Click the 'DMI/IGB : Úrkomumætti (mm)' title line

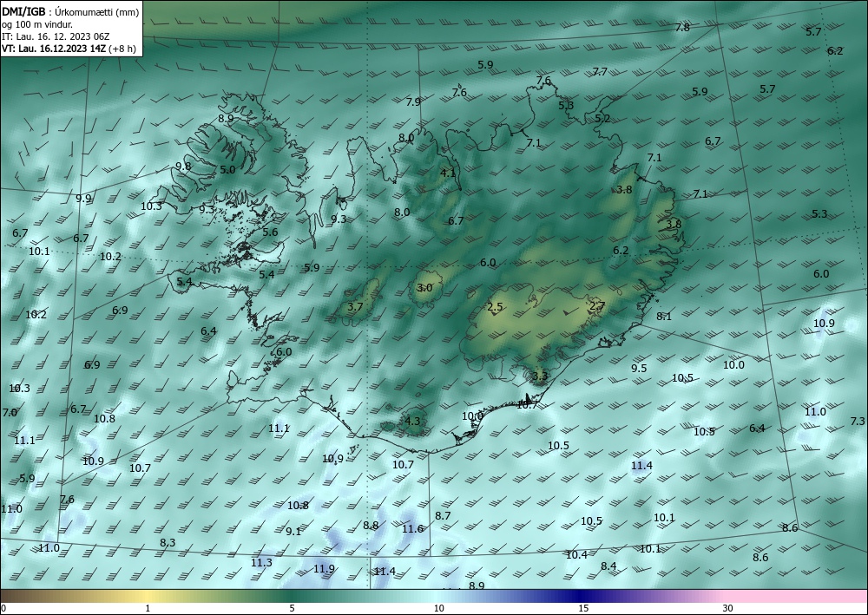(70, 12)
